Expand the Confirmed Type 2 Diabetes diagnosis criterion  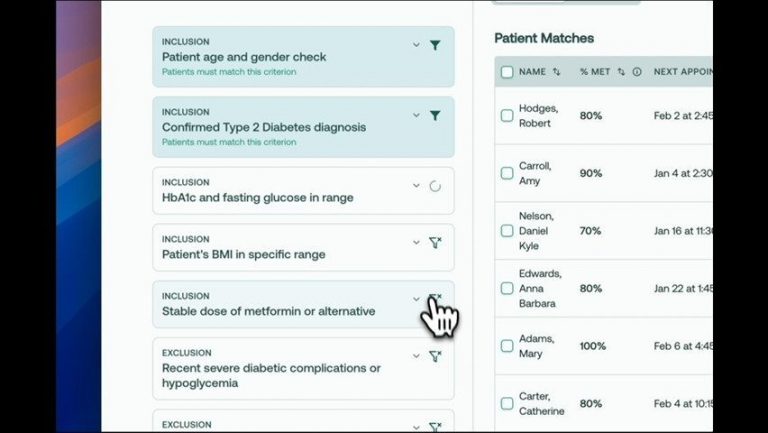(416, 116)
